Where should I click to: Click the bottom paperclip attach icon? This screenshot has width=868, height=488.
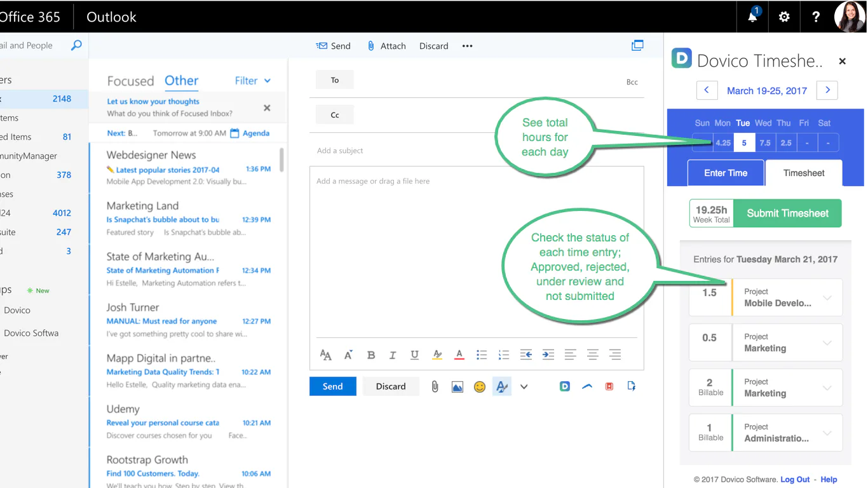coord(435,386)
